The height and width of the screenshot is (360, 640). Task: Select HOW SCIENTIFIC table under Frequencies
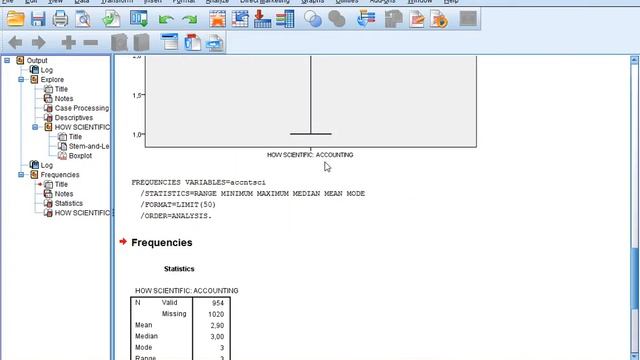pos(82,213)
